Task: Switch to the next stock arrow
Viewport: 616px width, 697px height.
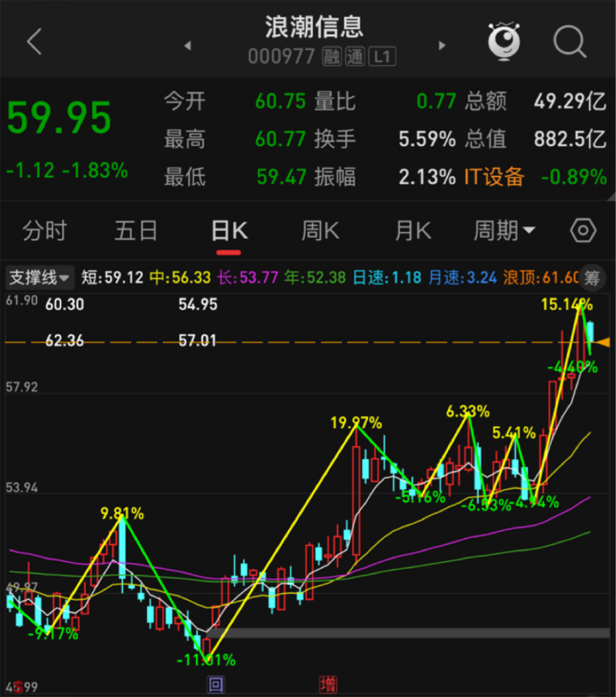Action: pos(442,46)
